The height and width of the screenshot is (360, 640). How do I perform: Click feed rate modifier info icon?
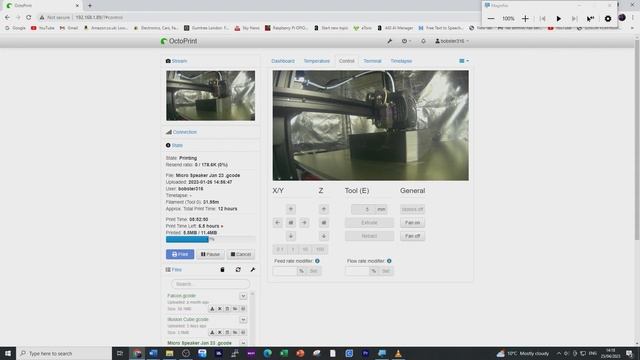click(x=317, y=261)
